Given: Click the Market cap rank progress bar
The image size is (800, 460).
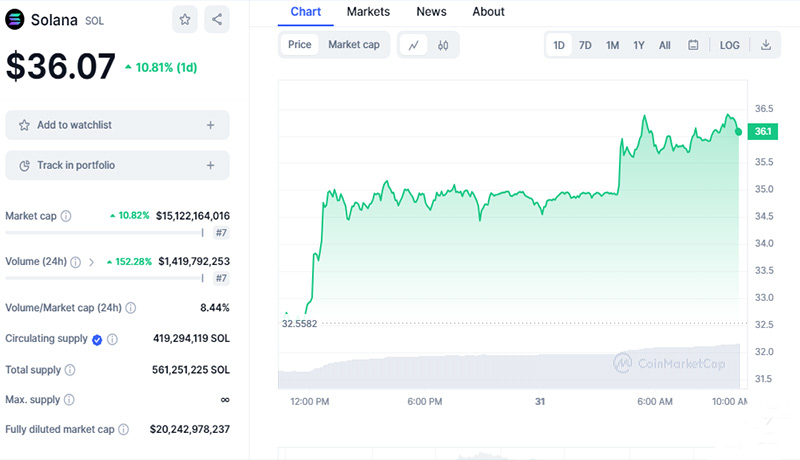Looking at the screenshot, I should 105,233.
